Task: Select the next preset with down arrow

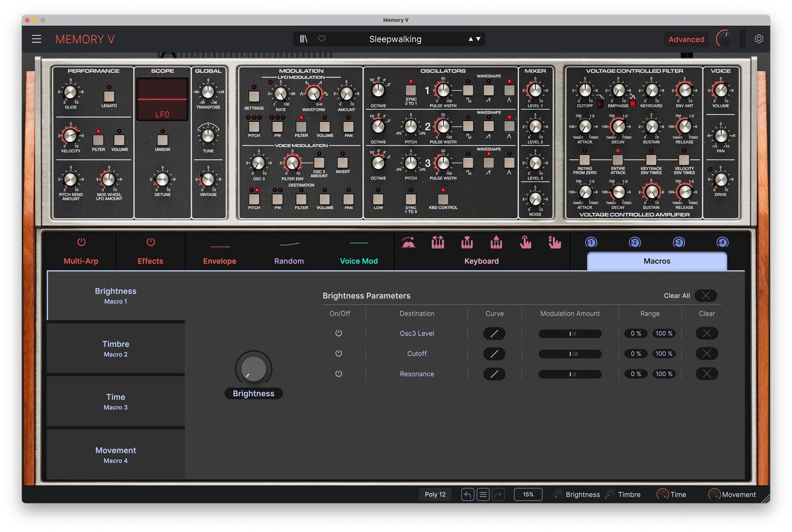Action: coord(478,39)
